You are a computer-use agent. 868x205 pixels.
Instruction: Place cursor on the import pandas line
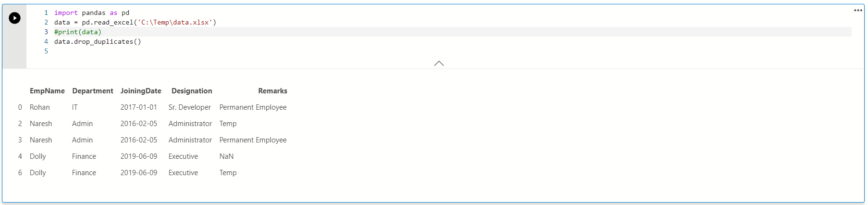(x=92, y=13)
